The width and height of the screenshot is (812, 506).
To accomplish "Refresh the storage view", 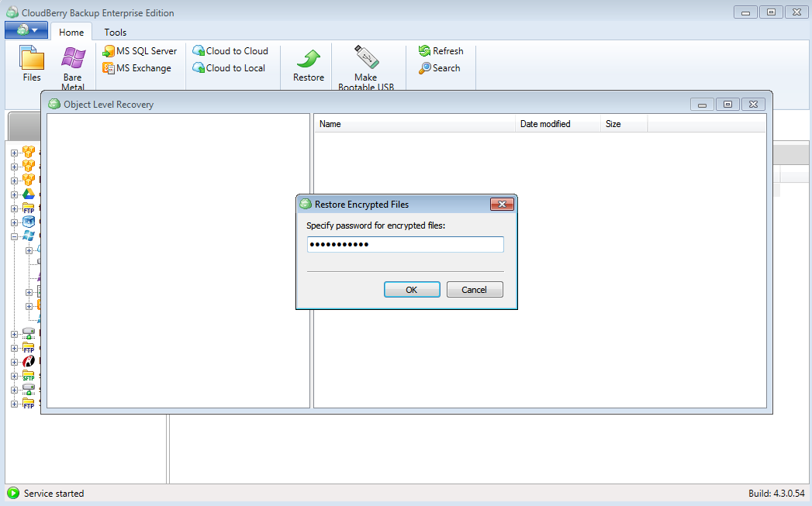I will tap(441, 50).
